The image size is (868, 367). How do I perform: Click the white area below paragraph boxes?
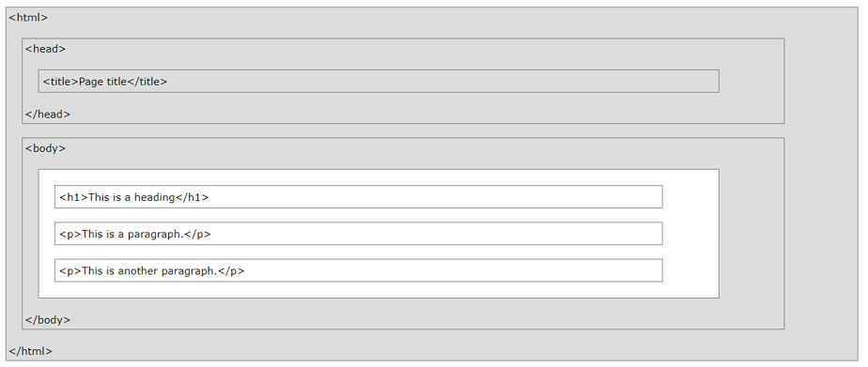[379, 290]
